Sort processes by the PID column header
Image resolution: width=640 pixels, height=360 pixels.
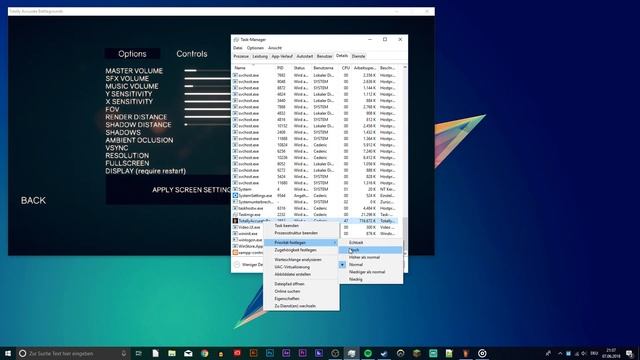tap(280, 68)
